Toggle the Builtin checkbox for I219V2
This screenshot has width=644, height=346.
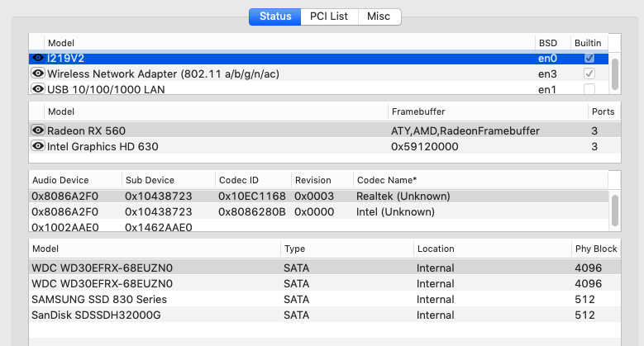click(x=589, y=58)
